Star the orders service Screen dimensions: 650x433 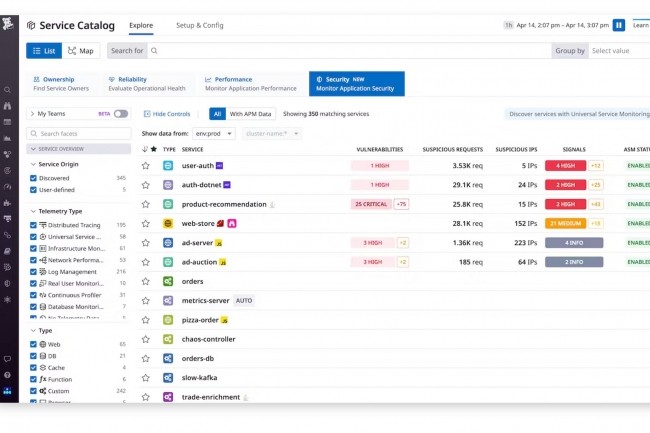click(x=146, y=281)
